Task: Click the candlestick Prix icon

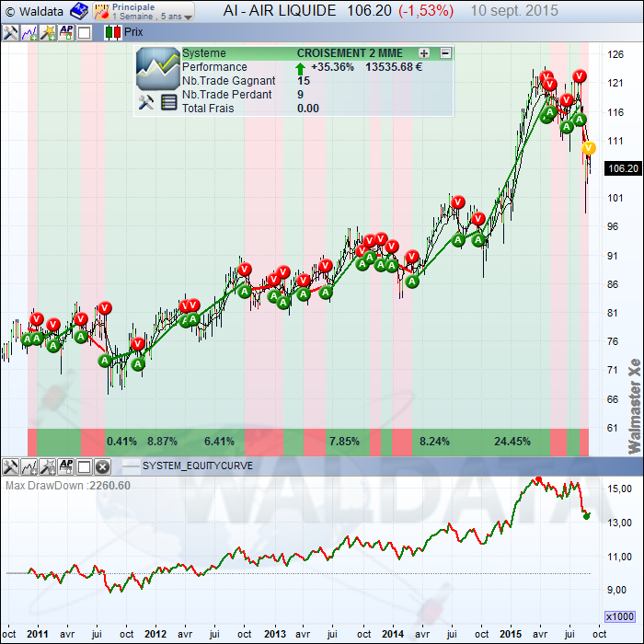Action: (112, 32)
